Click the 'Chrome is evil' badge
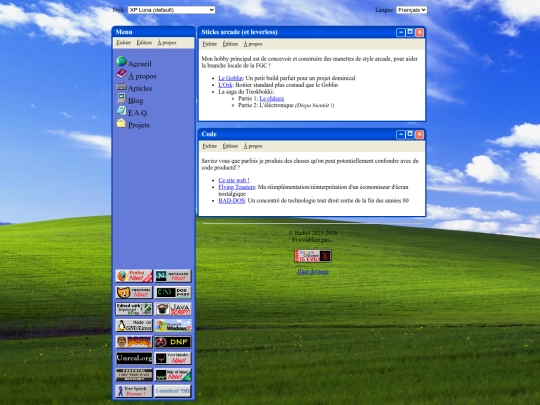The width and height of the screenshot is (540, 405). pyautogui.click(x=313, y=256)
